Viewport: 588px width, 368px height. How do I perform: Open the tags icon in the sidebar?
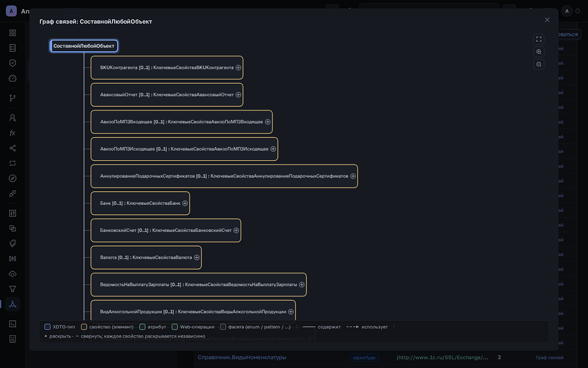(13, 243)
